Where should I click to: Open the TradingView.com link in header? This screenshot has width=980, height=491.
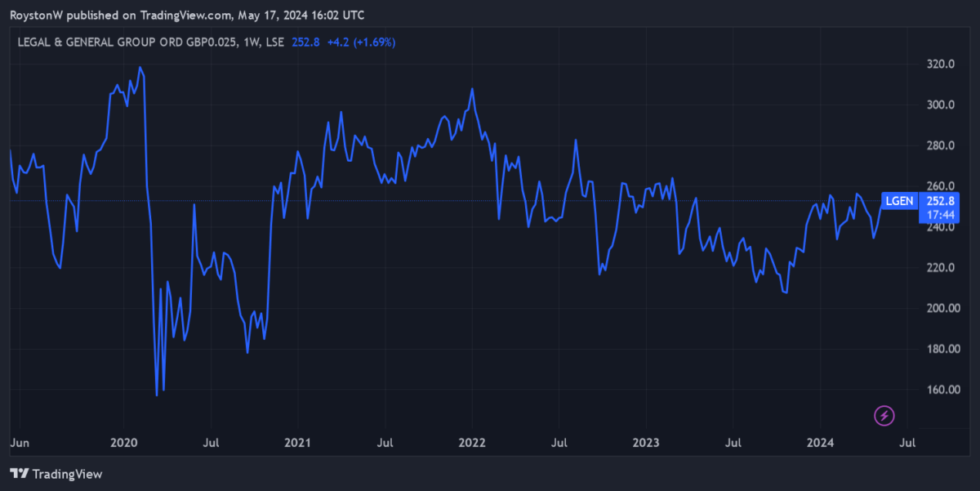185,15
